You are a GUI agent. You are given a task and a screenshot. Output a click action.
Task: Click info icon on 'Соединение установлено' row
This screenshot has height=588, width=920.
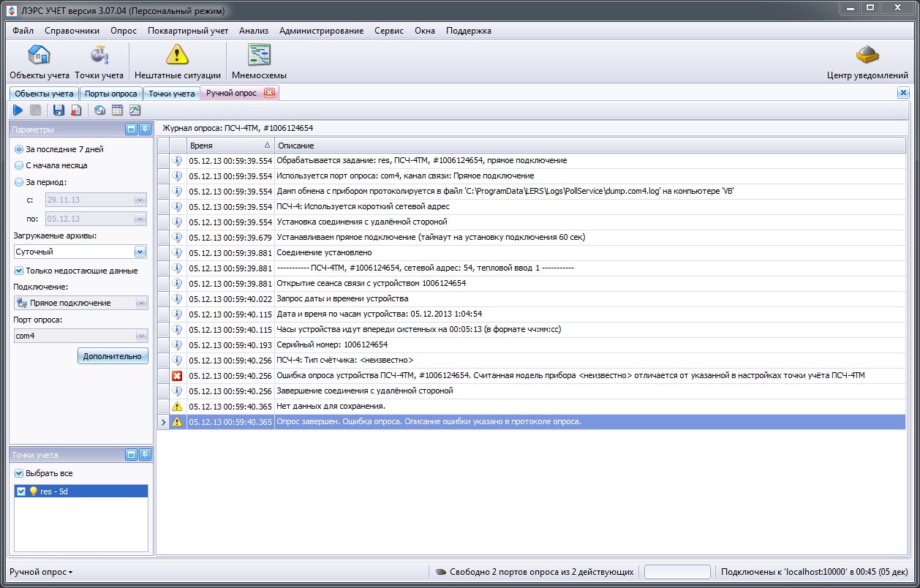point(177,253)
